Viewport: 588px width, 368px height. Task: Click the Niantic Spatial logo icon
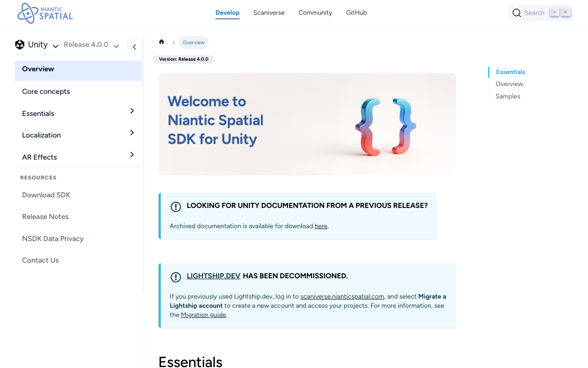pos(28,13)
